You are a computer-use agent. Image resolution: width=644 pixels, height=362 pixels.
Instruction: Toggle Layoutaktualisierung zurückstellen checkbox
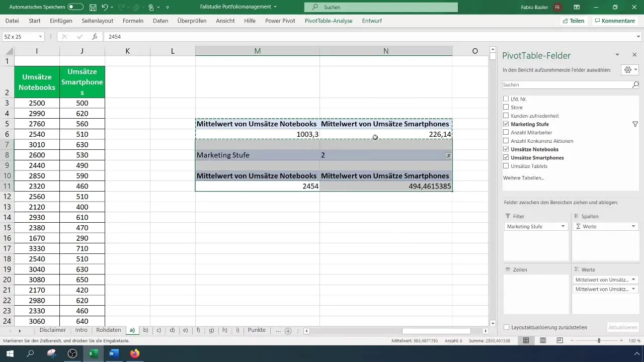tap(506, 327)
